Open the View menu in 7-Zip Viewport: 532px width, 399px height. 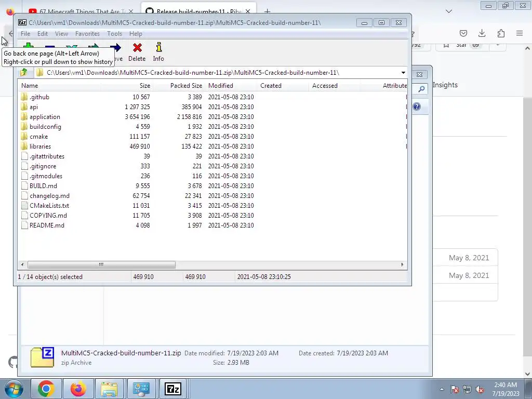tap(61, 34)
